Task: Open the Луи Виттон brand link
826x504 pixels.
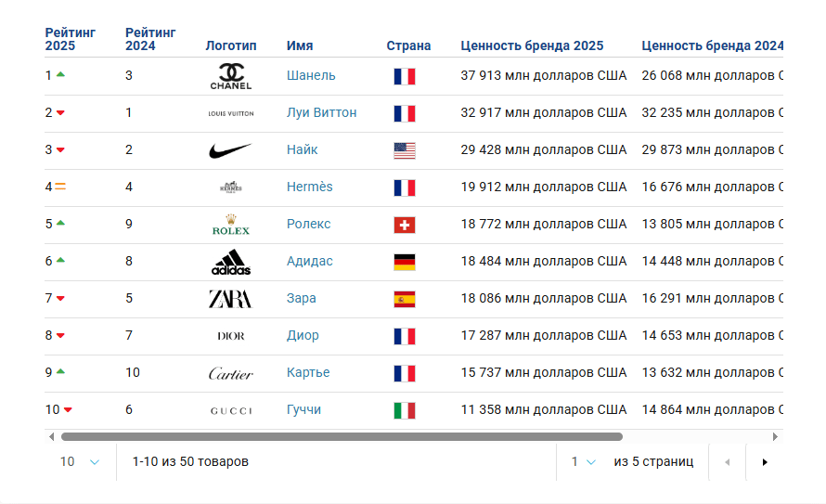Action: pos(321,112)
